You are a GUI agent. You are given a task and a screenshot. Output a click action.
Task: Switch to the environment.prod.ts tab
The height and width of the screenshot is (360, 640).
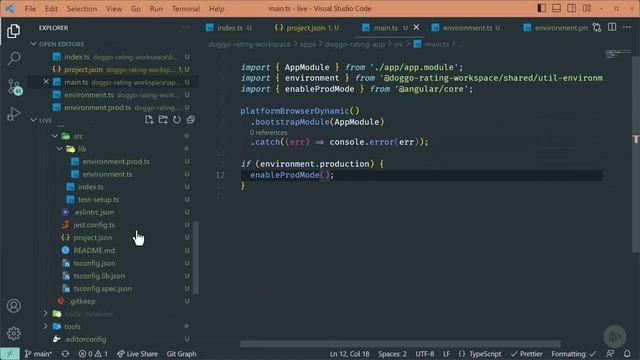click(557, 28)
